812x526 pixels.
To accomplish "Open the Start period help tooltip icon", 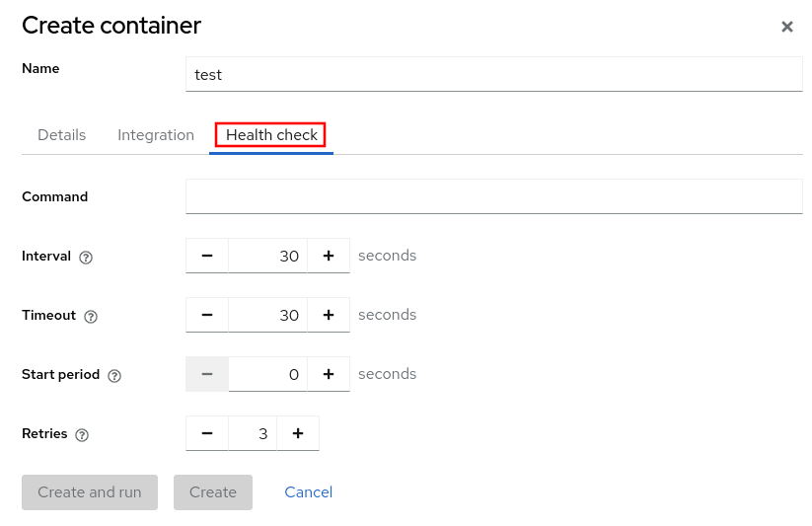I will (x=114, y=375).
